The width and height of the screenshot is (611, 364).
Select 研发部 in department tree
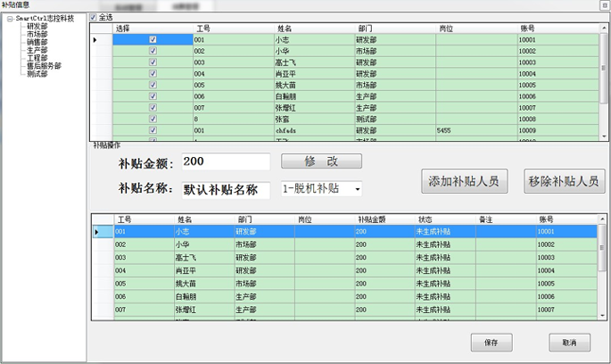click(x=37, y=26)
